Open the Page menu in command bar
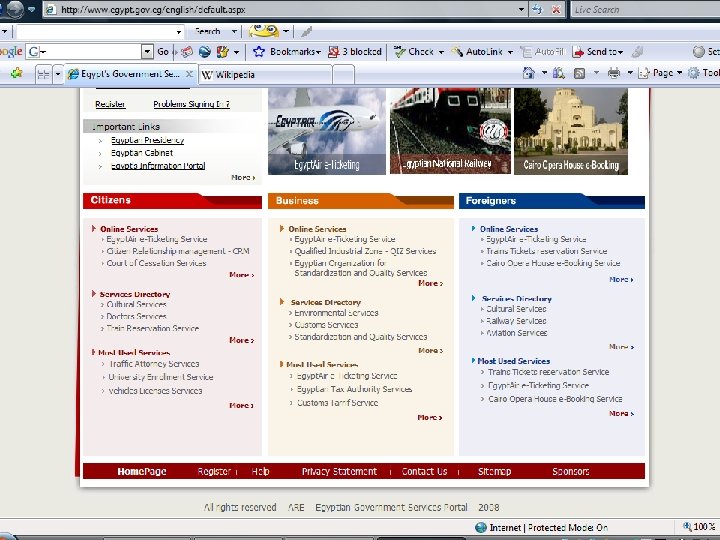The image size is (720, 540). pos(660,73)
